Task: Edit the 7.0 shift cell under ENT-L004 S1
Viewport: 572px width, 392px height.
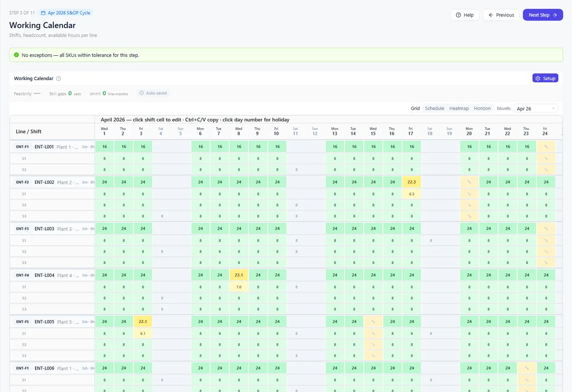Action: 239,287
